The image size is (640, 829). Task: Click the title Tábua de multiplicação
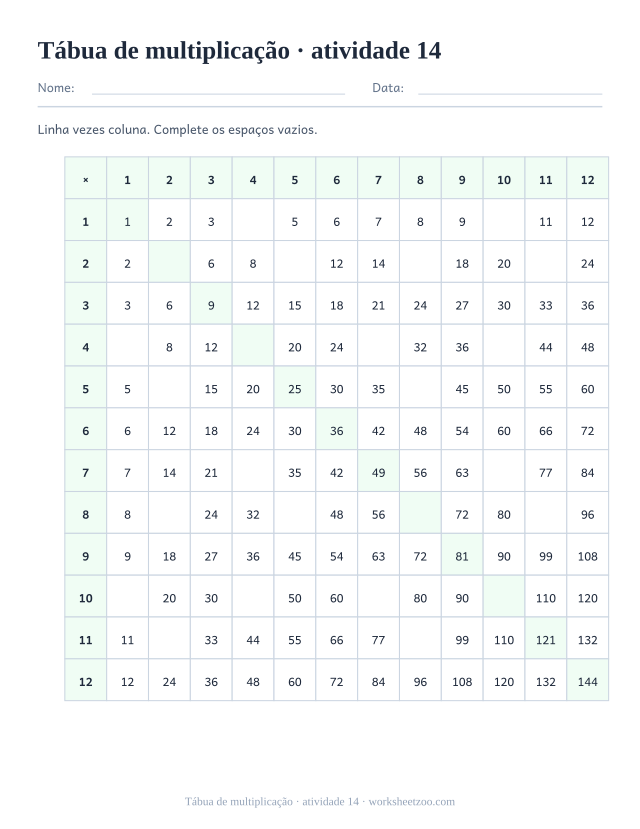pos(164,51)
